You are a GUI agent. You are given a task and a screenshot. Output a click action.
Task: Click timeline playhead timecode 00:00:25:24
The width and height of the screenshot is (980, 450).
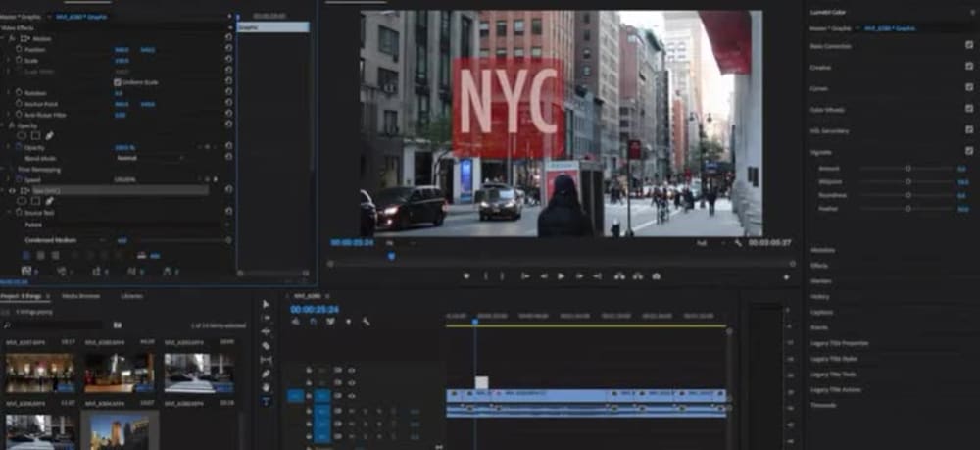(315, 310)
